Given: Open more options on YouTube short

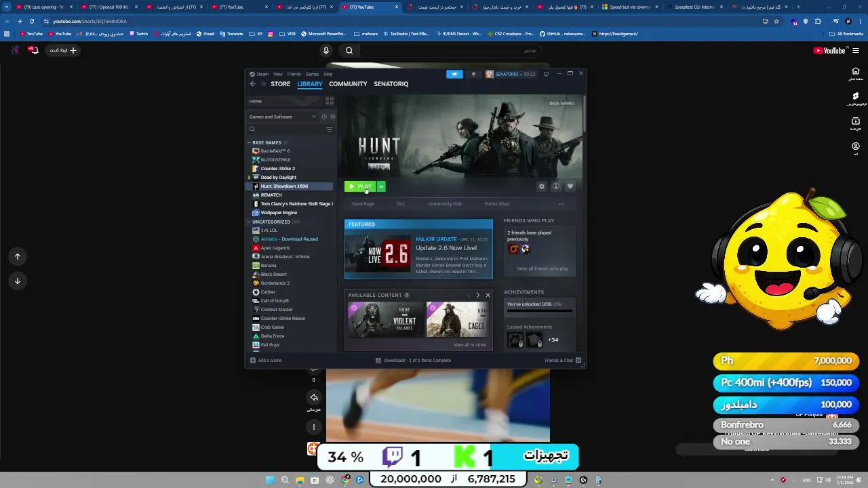Looking at the screenshot, I should [x=314, y=427].
